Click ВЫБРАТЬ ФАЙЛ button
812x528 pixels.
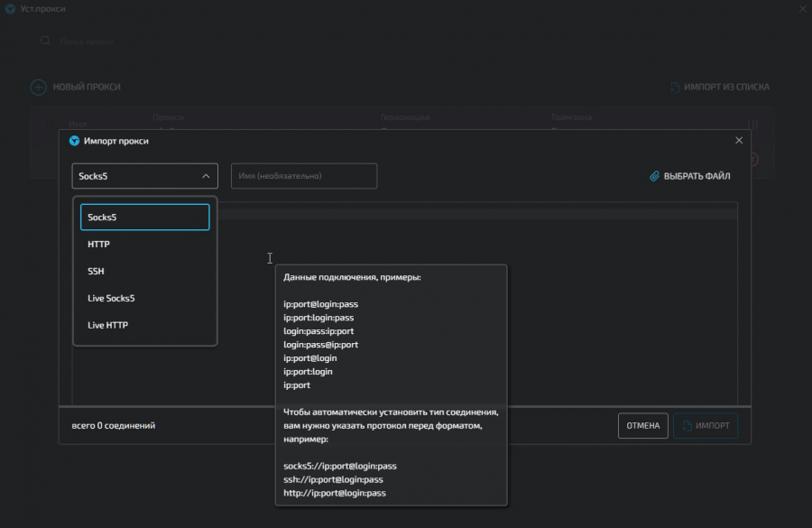(x=690, y=176)
